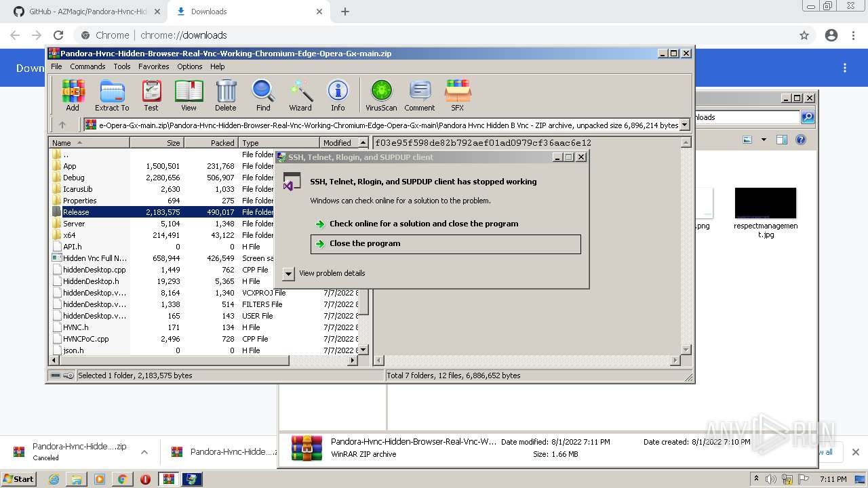Click the SFX toolbar icon
The image size is (868, 488).
(x=458, y=95)
